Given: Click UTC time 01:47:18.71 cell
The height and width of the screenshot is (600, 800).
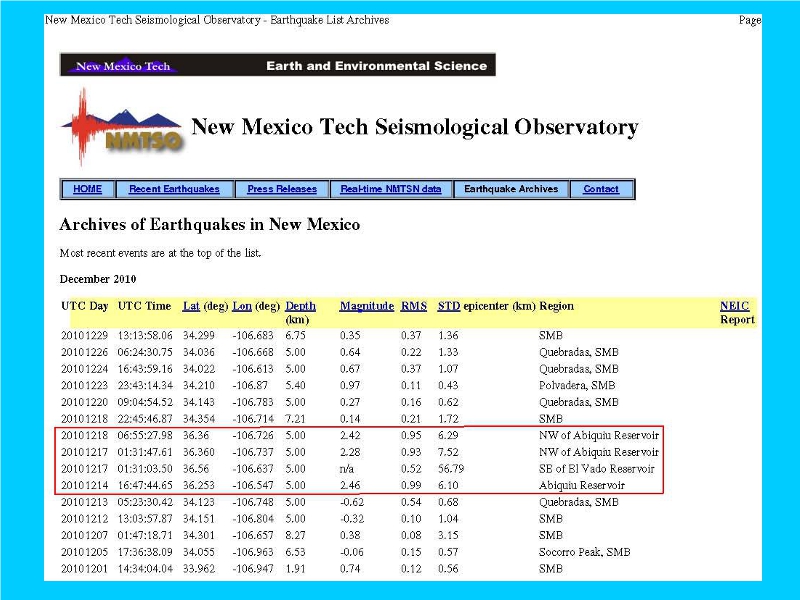Looking at the screenshot, I should click(x=145, y=536).
